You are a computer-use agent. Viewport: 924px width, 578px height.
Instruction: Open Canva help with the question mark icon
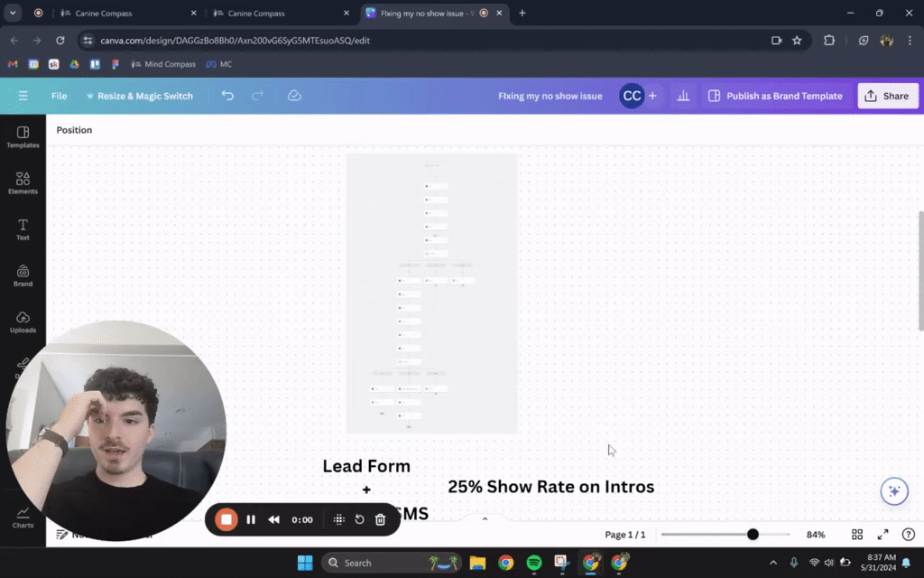coord(908,534)
